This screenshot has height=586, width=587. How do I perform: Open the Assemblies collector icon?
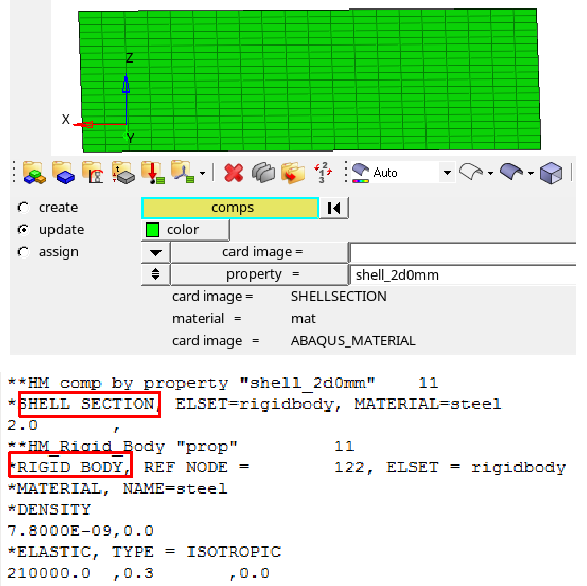point(34,173)
